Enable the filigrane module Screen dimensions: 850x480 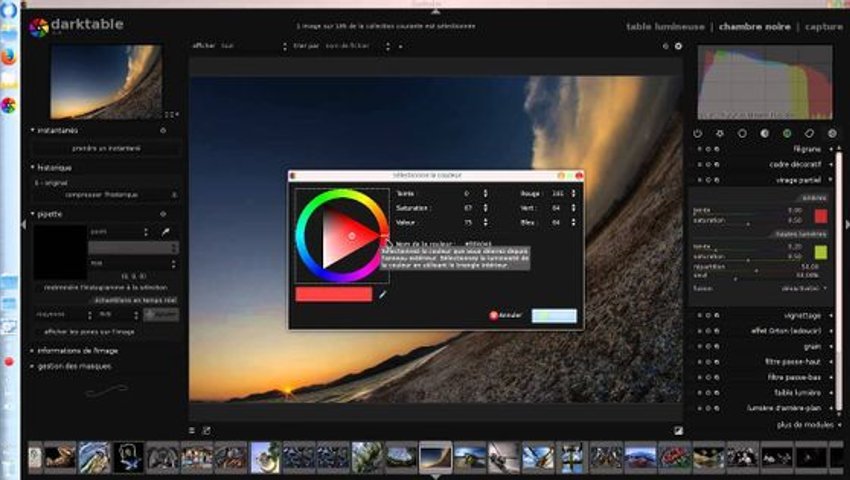[x=699, y=149]
